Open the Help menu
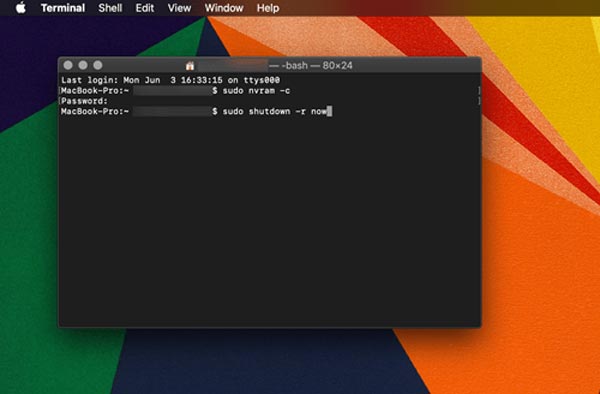Screen dimensions: 600x394 [268, 8]
